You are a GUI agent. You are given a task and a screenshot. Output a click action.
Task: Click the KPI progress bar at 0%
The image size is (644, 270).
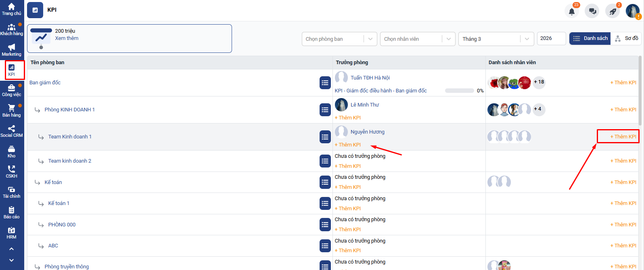coord(459,91)
